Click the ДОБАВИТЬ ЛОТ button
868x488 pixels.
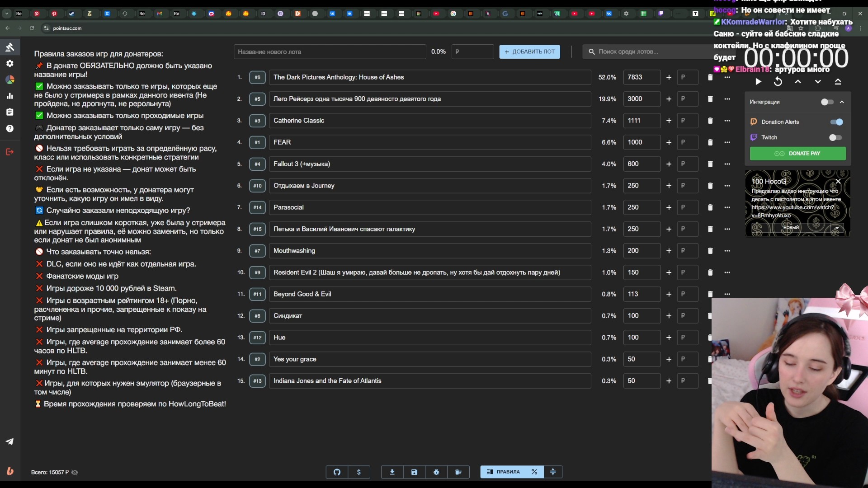coord(529,52)
